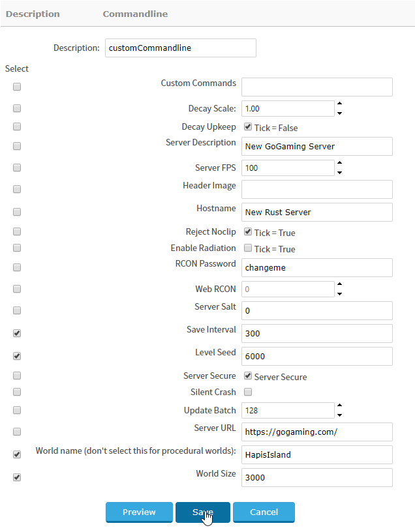This screenshot has height=532, width=415.
Task: Enable the Radiation checkbox
Action: (x=248, y=248)
